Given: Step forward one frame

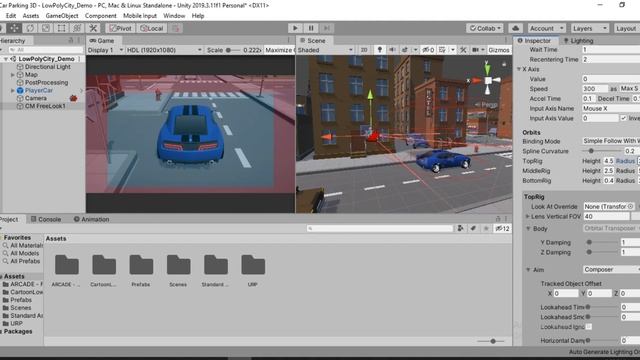Looking at the screenshot, I should pos(327,28).
